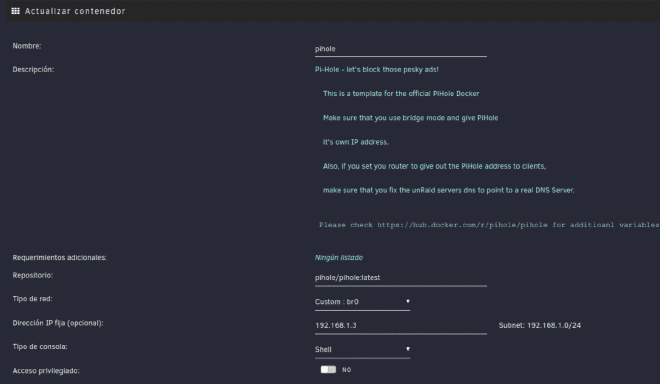This screenshot has width=660, height=384.
Task: Click the Nombre field containing pihole
Action: [401, 49]
